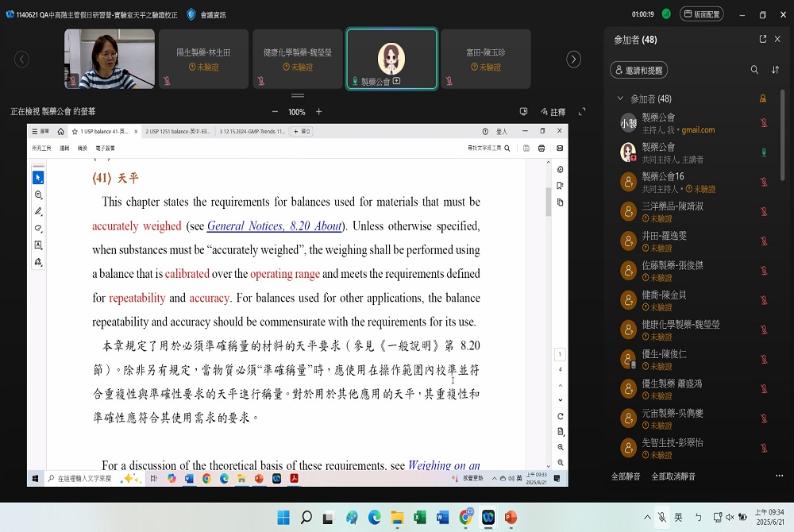Click the orange unverified-users icon in group header
The width and height of the screenshot is (794, 532).
pyautogui.click(x=763, y=98)
